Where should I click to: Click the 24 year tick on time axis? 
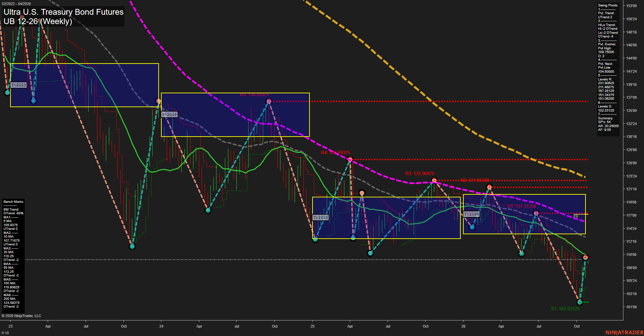tap(161, 326)
